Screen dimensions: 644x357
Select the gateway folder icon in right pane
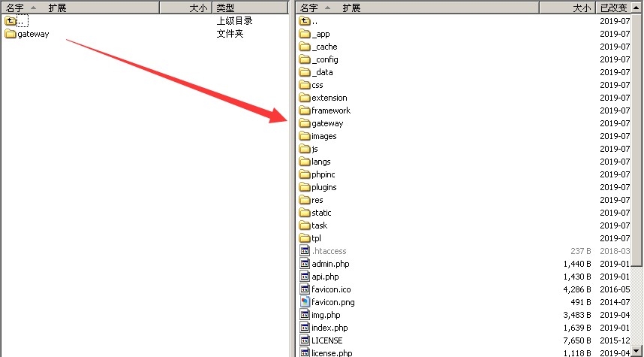click(x=304, y=123)
